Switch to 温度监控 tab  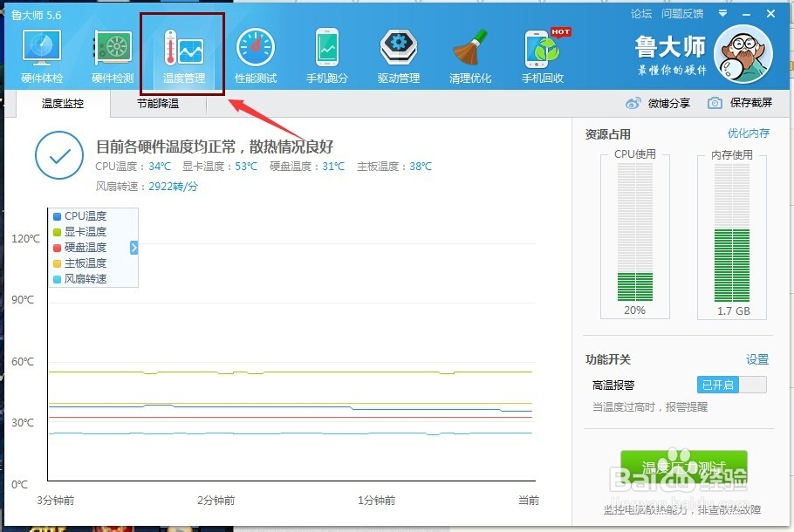click(x=63, y=104)
